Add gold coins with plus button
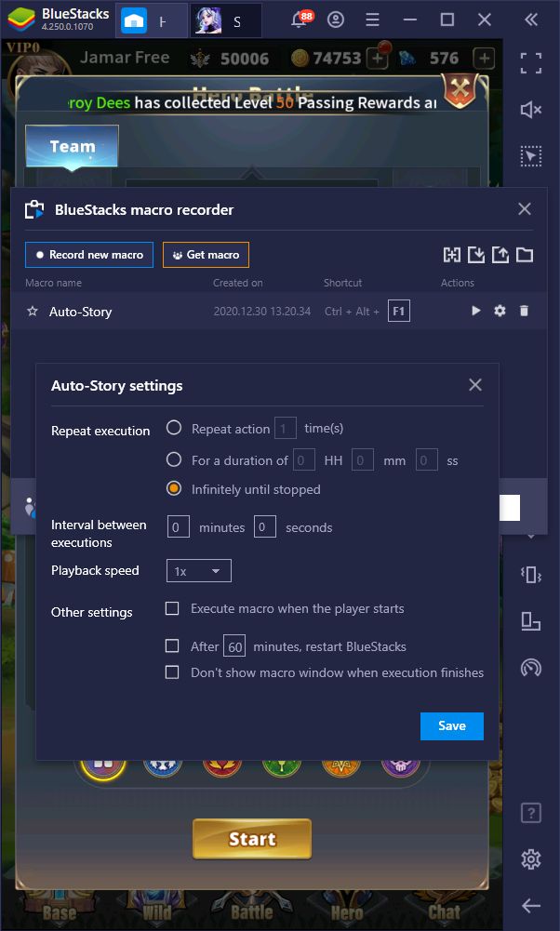Image resolution: width=560 pixels, height=931 pixels. (x=377, y=58)
